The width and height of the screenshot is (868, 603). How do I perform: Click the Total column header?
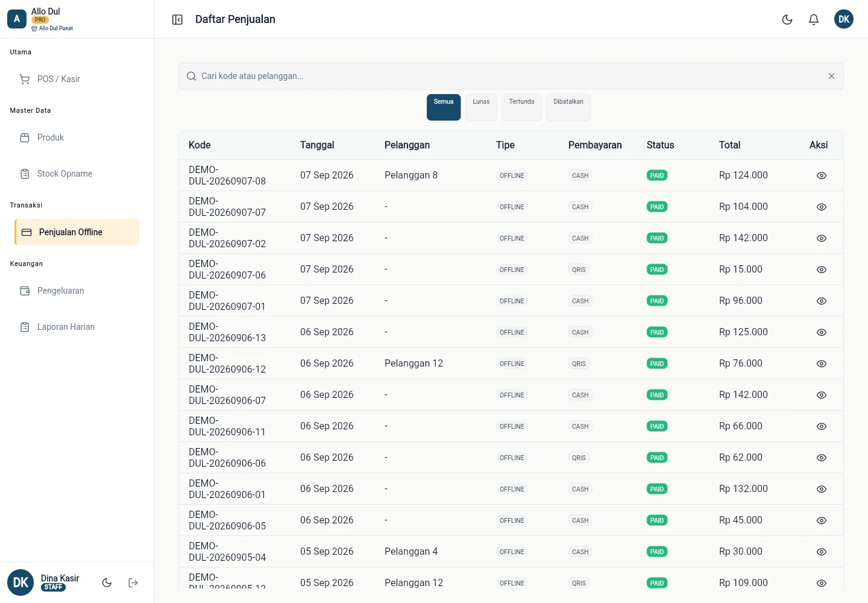(729, 145)
